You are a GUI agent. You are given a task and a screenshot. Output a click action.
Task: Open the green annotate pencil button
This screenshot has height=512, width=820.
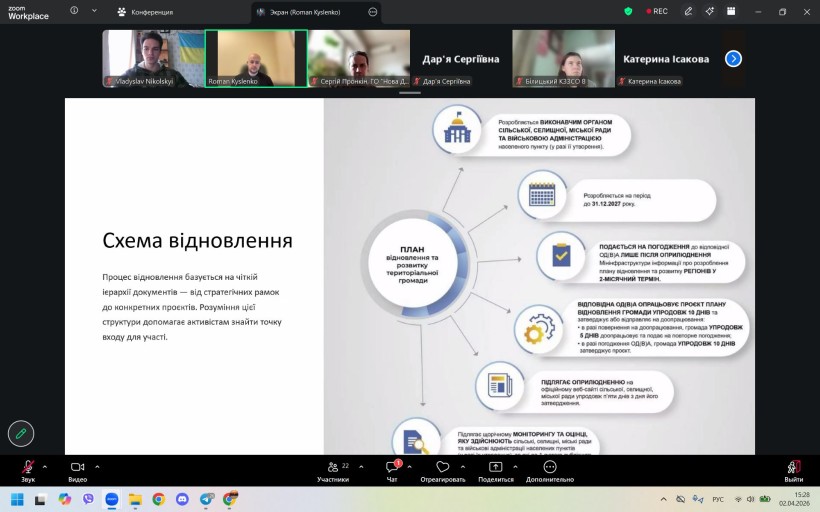pyautogui.click(x=21, y=433)
